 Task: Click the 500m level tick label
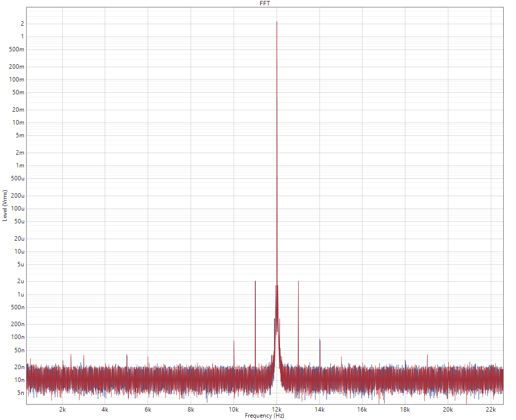click(x=16, y=49)
